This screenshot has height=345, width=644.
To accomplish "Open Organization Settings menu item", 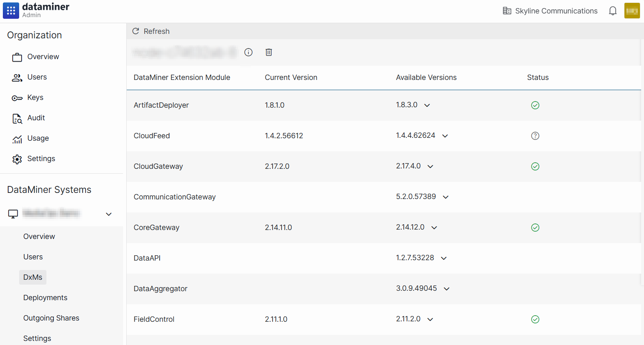I will pyautogui.click(x=41, y=159).
